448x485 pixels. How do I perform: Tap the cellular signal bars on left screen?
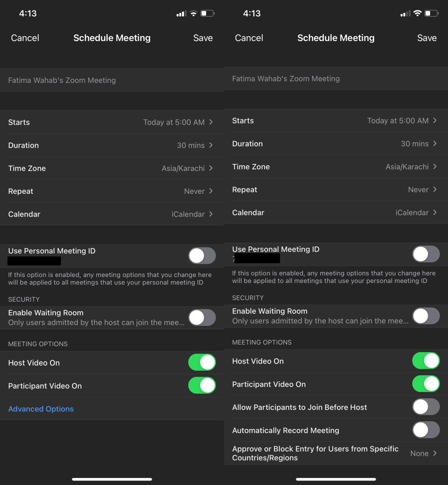pyautogui.click(x=181, y=14)
